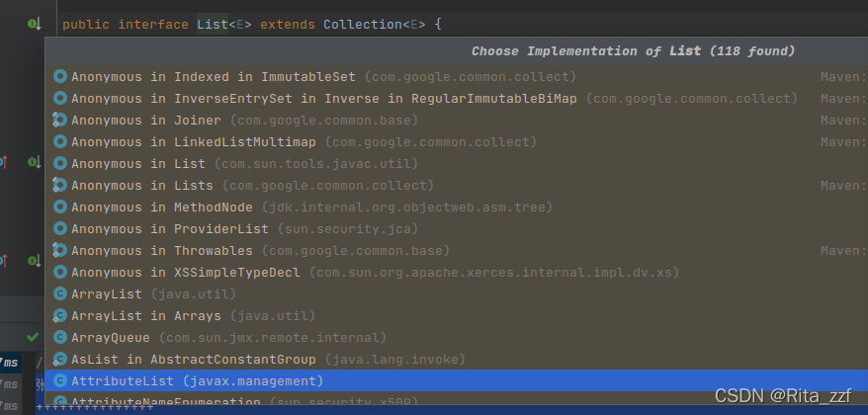The width and height of the screenshot is (868, 415).
Task: Click class icon beside Anonymous in List
Action: coord(59,164)
